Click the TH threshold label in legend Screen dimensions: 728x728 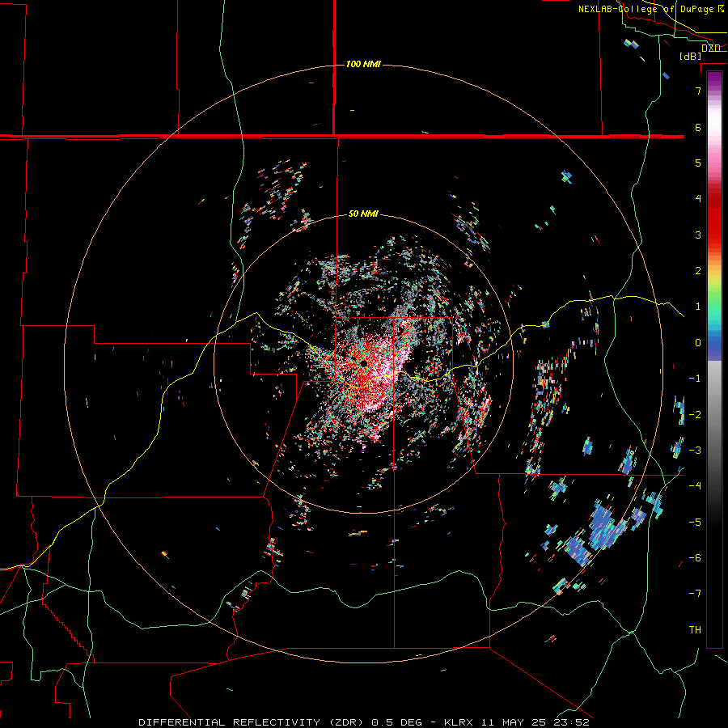click(695, 630)
